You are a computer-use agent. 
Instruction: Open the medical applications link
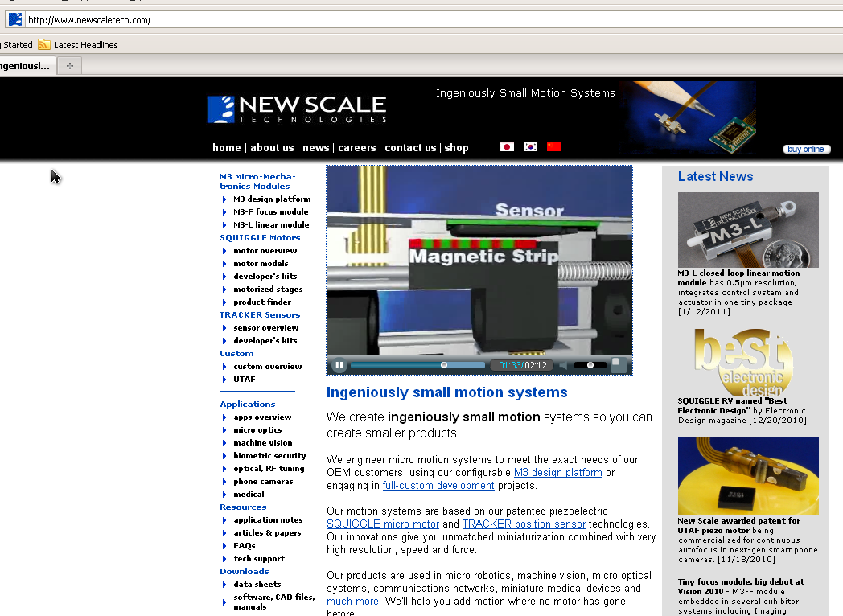tap(249, 495)
